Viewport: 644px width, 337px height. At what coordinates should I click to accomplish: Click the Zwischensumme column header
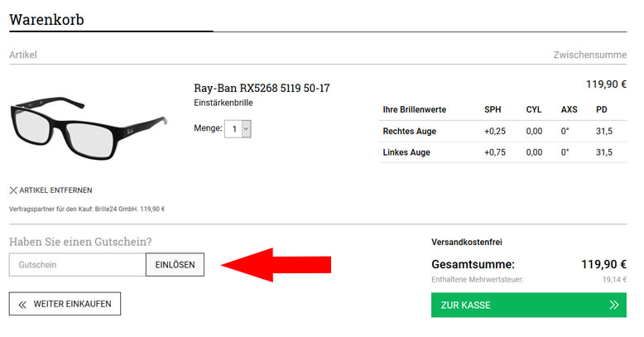[x=590, y=55]
